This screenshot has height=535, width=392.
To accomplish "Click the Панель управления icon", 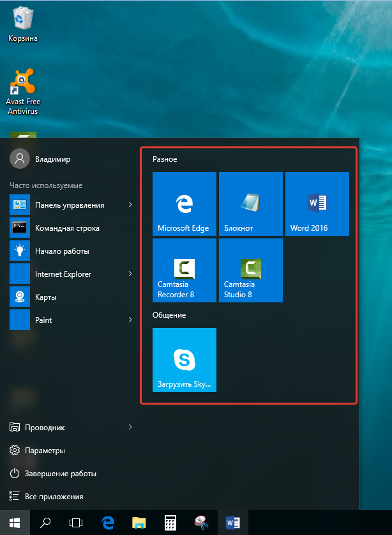I will point(20,205).
